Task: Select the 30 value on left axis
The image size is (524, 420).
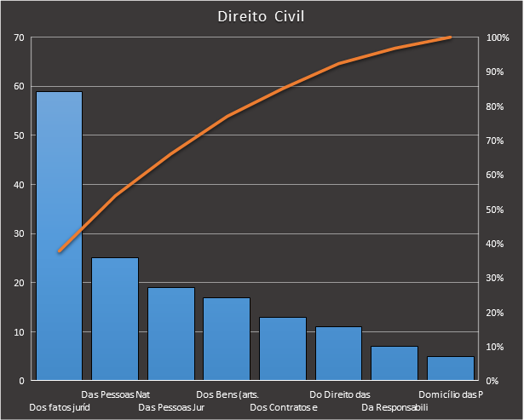Action: (x=19, y=233)
